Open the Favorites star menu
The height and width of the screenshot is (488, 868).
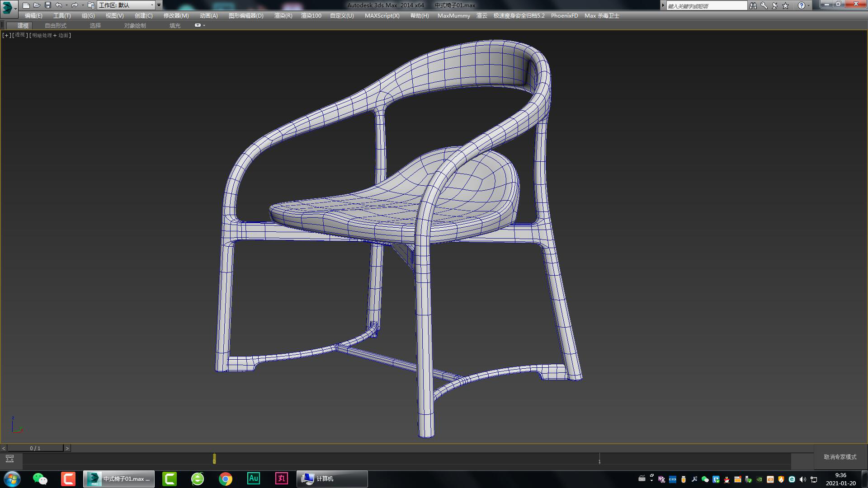785,5
